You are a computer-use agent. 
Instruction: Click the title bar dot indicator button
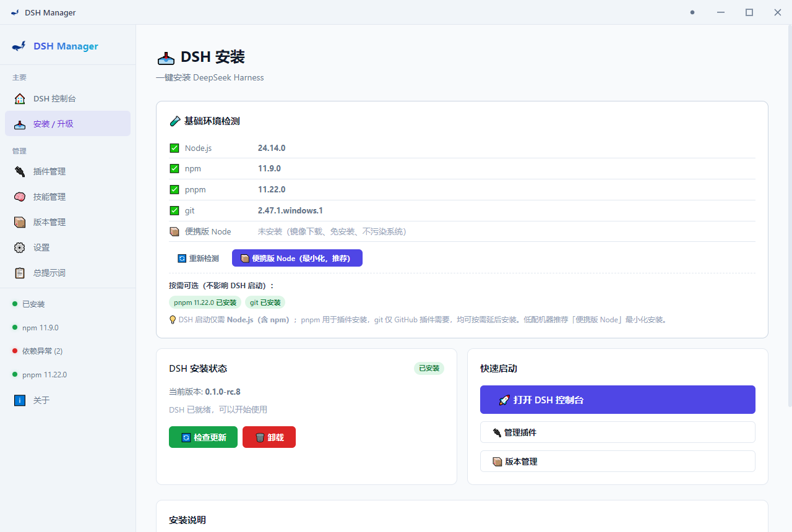(x=692, y=12)
